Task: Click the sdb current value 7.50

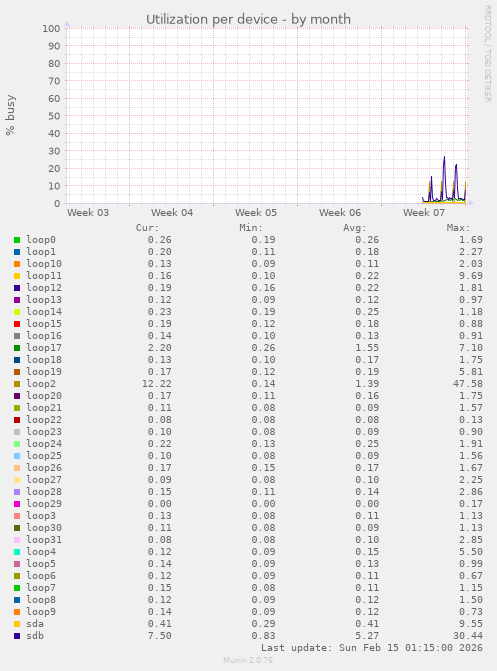Action: (160, 636)
